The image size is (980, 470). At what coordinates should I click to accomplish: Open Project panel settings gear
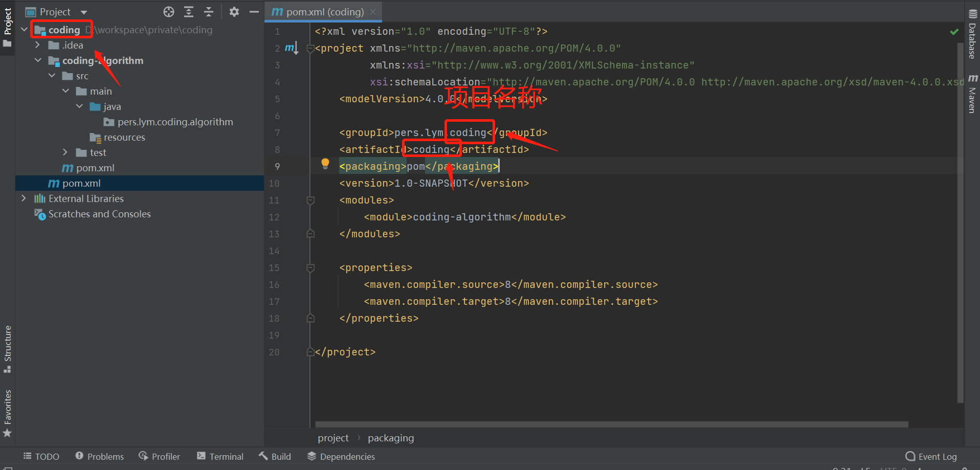point(234,12)
